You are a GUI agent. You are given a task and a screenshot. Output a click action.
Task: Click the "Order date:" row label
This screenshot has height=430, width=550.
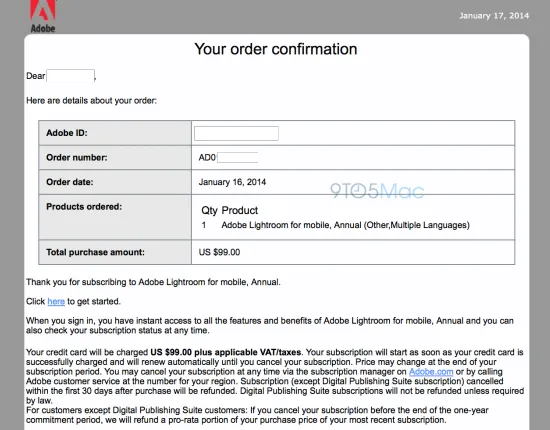70,182
